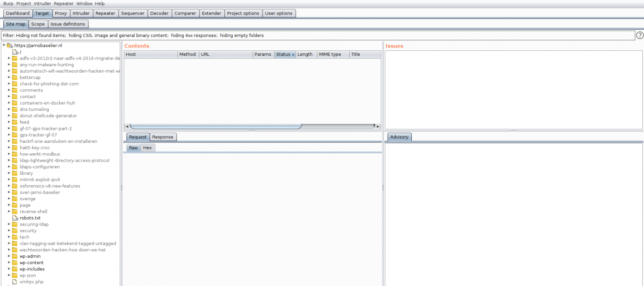Expand the gps-tracker-gf-07 folder
Viewport: 644px width, 286px height.
(9, 135)
